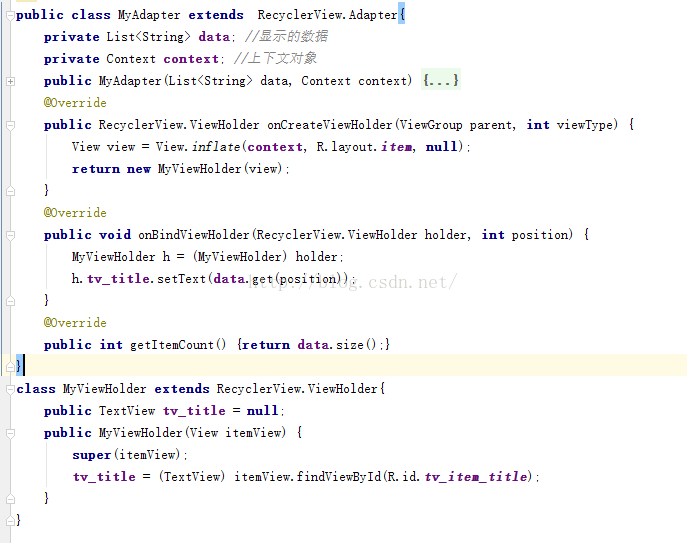
Task: Collapse the MyViewHolder class declaration fold marker
Action: [10, 389]
